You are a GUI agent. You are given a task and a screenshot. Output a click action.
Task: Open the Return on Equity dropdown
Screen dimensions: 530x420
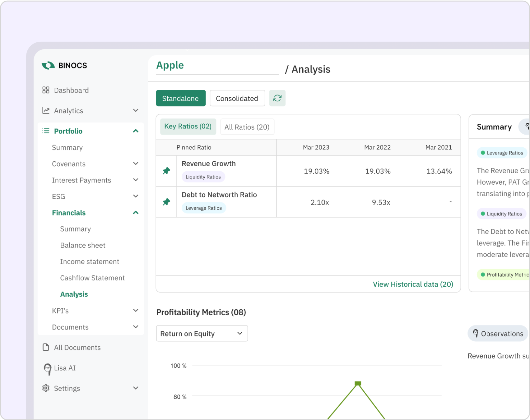(202, 334)
